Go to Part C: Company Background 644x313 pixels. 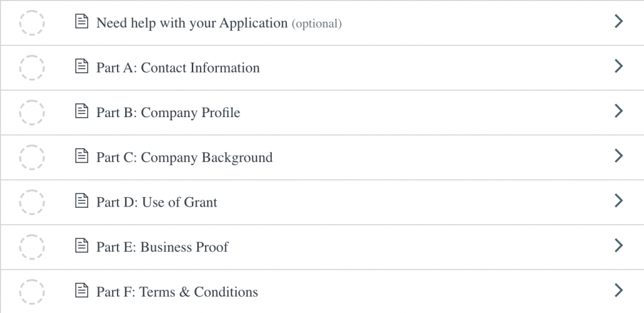322,157
